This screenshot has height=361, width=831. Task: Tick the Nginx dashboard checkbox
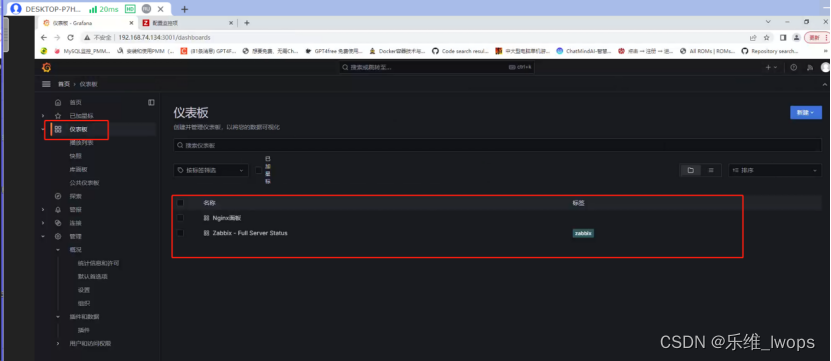coord(180,218)
